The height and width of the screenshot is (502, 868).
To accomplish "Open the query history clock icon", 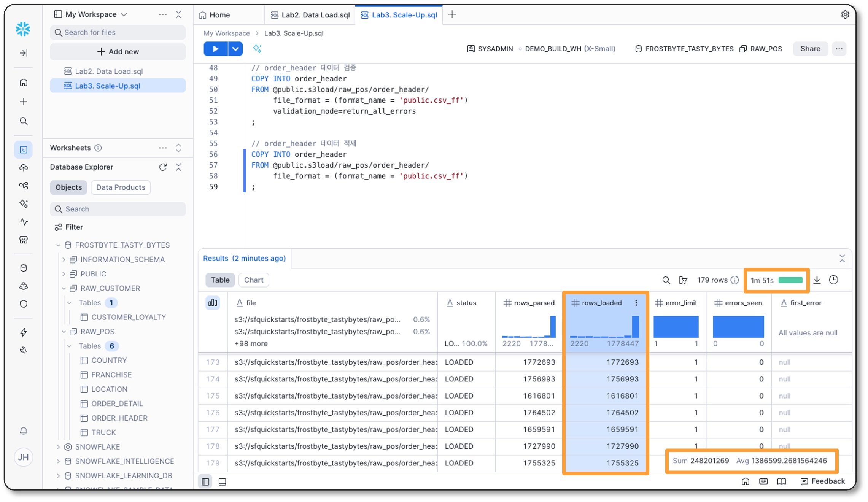I will click(833, 280).
